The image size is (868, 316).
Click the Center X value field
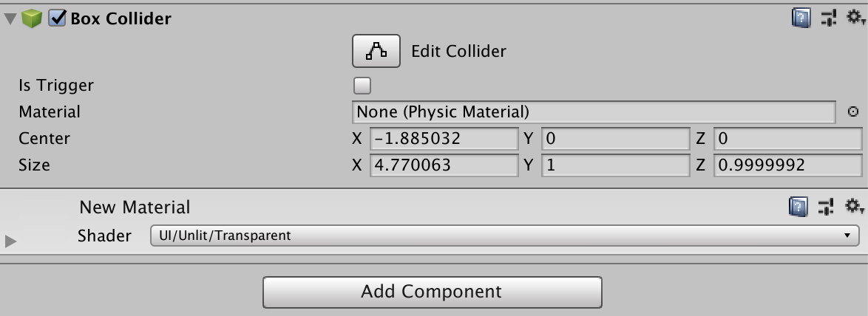[444, 139]
